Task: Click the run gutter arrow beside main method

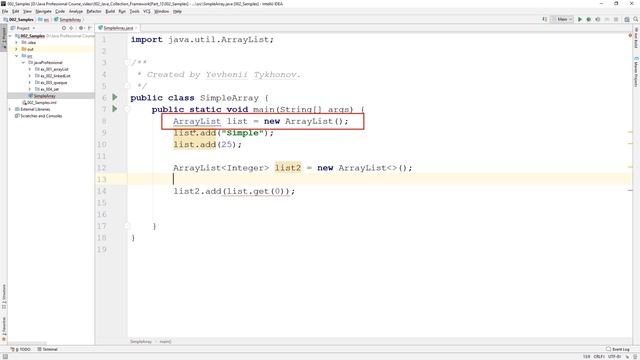Action: (x=115, y=109)
